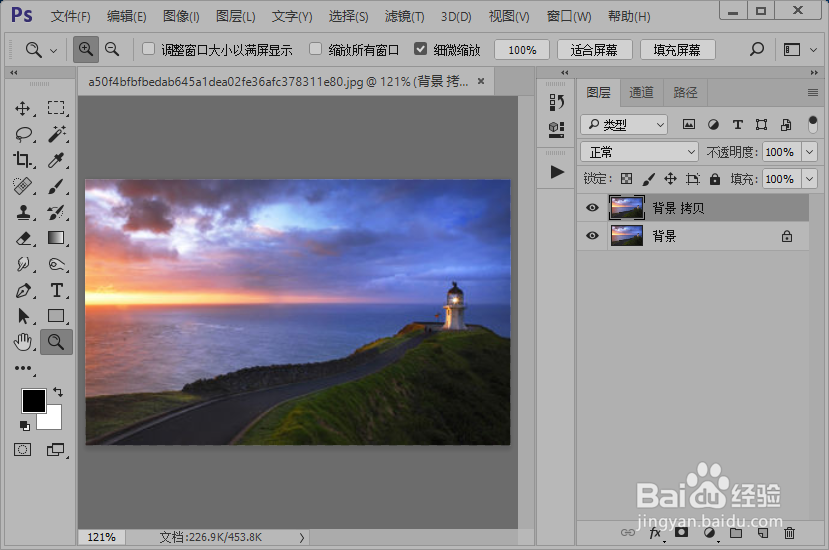Select the Hand tool
The height and width of the screenshot is (550, 829).
pos(23,342)
